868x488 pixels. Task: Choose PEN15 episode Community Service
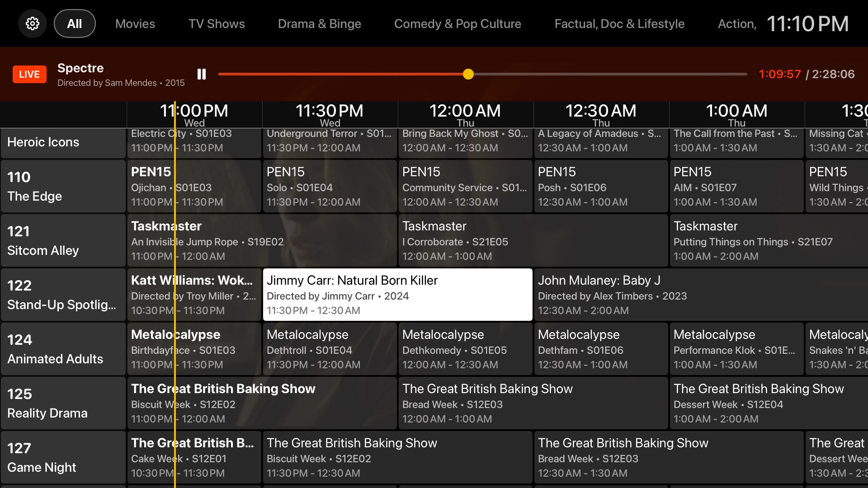click(466, 186)
